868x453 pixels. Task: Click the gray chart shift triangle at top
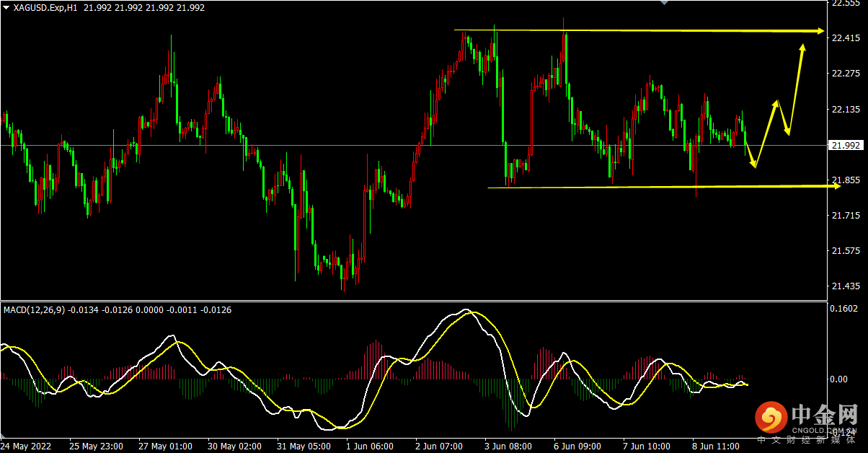(665, 3)
